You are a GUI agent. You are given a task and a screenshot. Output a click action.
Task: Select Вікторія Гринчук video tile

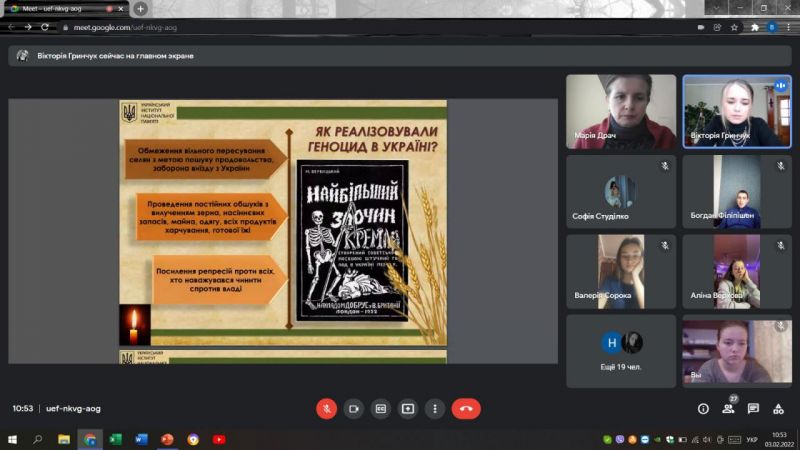point(737,112)
